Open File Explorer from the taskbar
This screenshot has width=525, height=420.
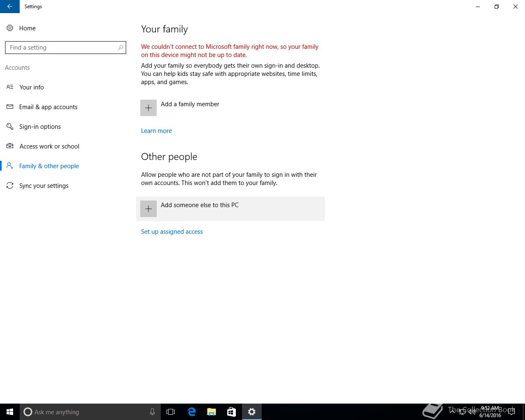pos(212,412)
